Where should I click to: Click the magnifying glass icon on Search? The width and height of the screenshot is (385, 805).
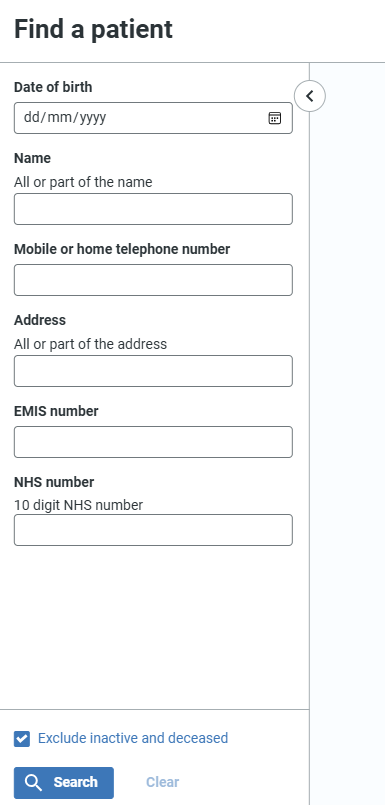click(34, 782)
